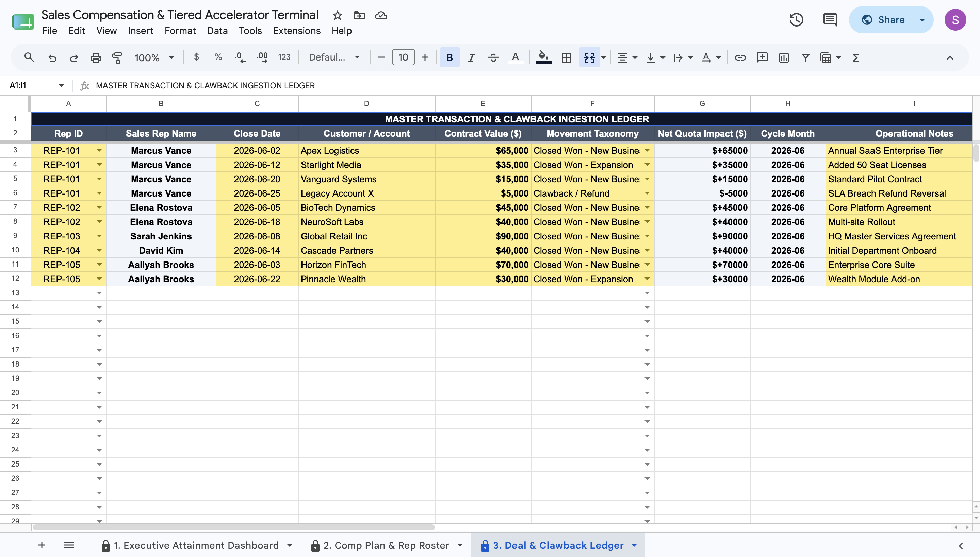
Task: Open Rep ID dropdown for Apex Logistics row
Action: click(x=99, y=150)
